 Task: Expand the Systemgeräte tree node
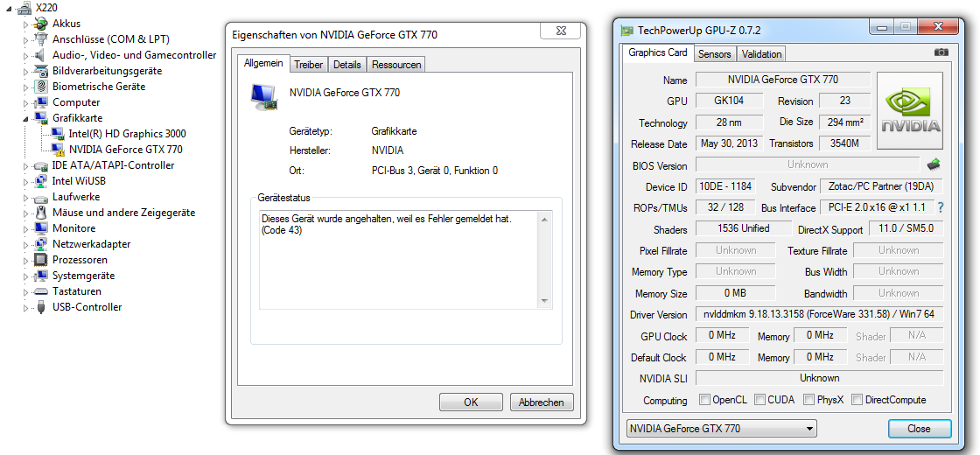(25, 276)
